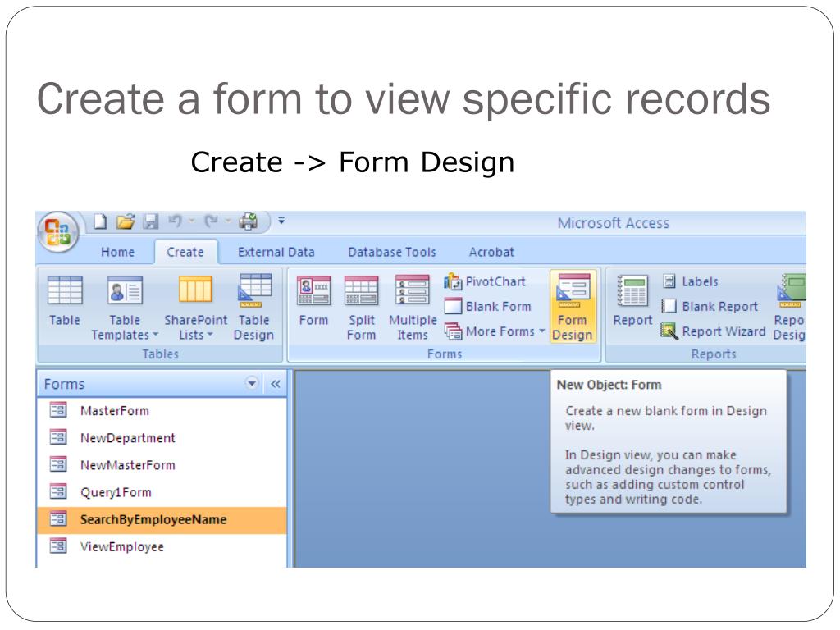Open Customize Quick Access Toolbar dropdown
This screenshot has height=630, width=840.
tap(281, 220)
